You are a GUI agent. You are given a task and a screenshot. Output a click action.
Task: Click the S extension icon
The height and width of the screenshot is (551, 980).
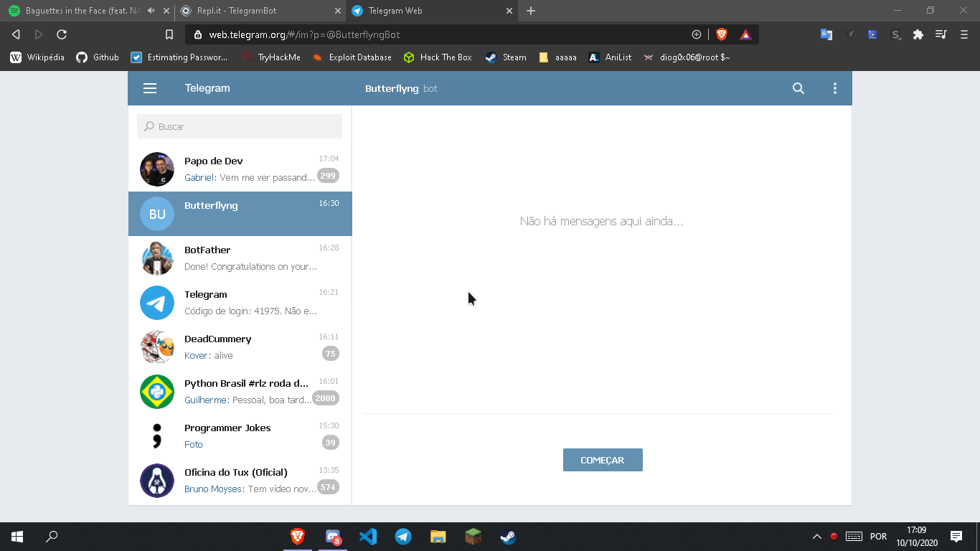pyautogui.click(x=895, y=34)
